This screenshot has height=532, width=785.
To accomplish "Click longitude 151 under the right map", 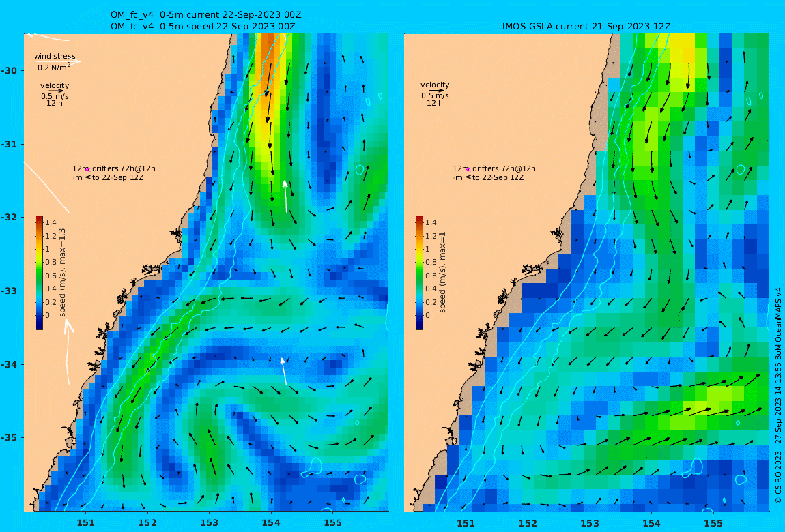I will (x=466, y=523).
